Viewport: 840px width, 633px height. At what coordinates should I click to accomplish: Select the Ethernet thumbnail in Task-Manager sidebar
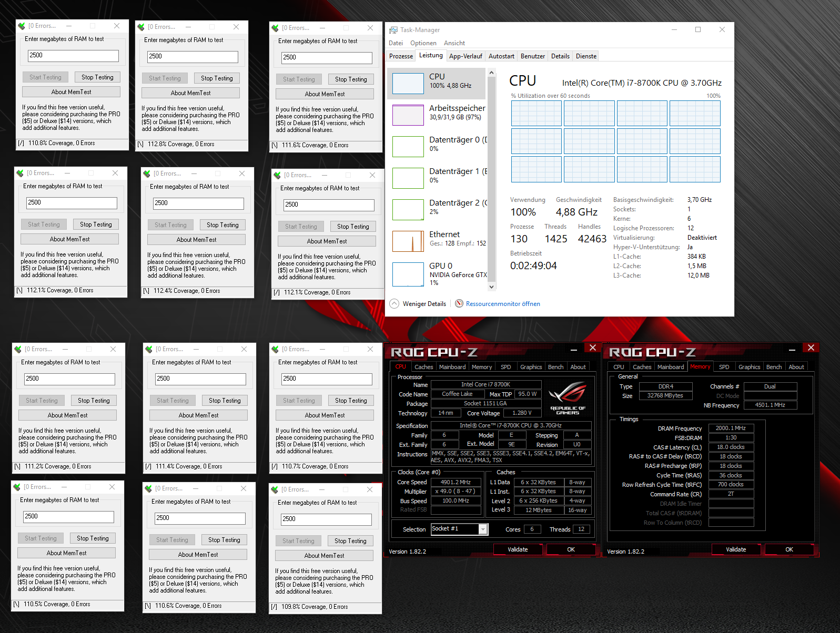(x=408, y=241)
